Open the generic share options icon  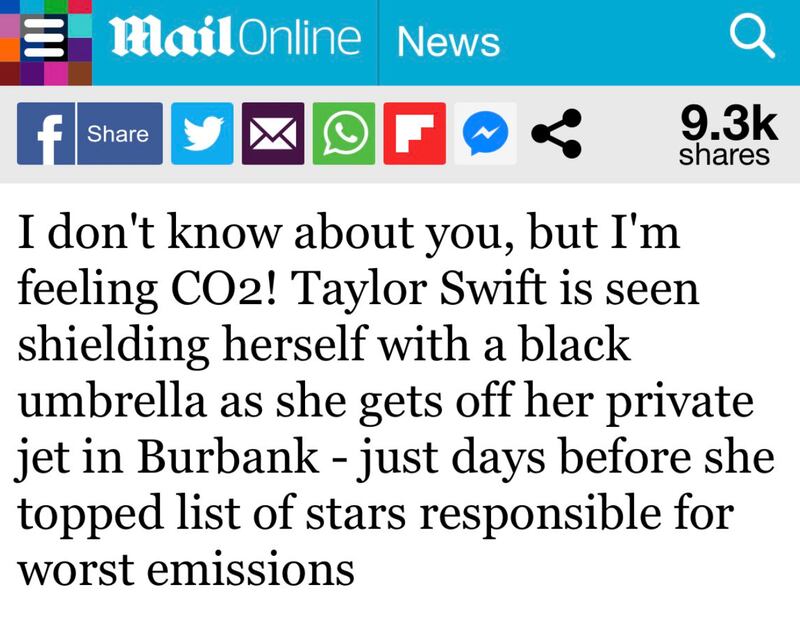pyautogui.click(x=554, y=134)
